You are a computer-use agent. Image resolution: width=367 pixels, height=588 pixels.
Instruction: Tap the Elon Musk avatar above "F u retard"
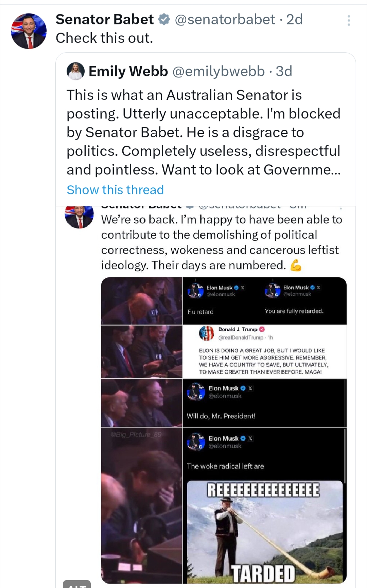pos(195,290)
